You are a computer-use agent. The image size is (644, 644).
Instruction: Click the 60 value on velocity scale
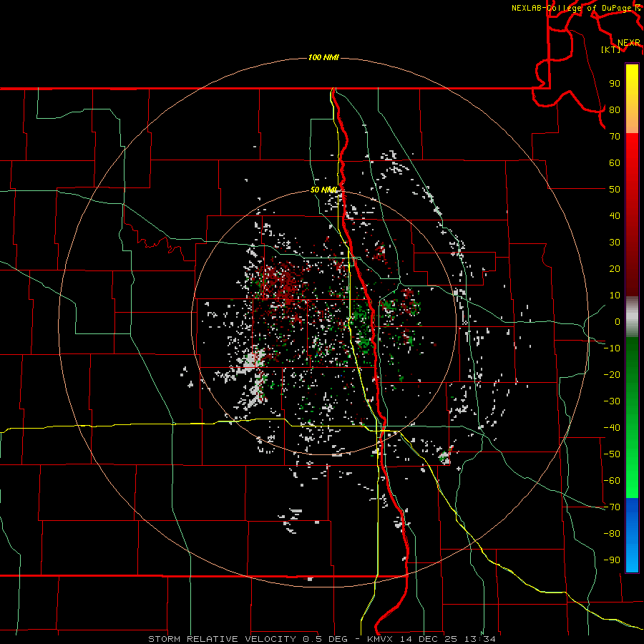click(x=615, y=162)
